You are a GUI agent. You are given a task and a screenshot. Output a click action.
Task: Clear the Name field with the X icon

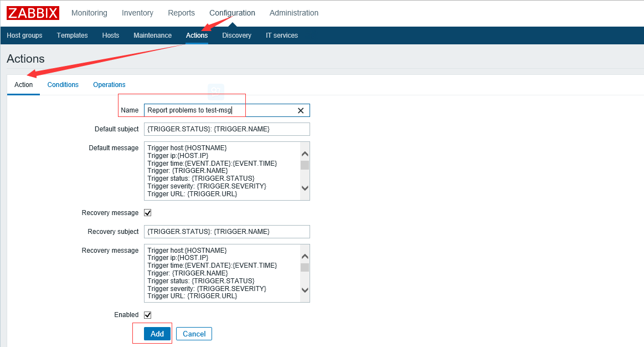click(x=301, y=111)
